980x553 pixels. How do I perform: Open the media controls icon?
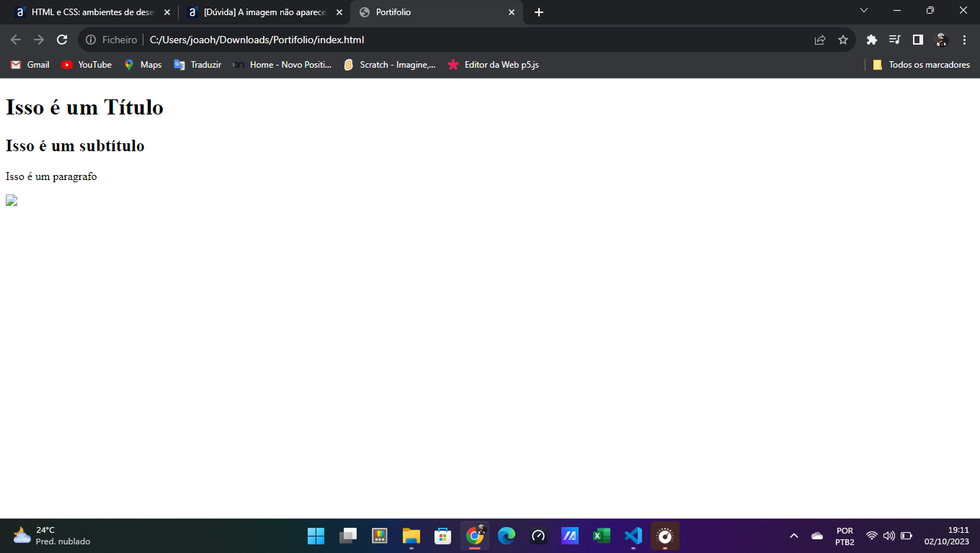coord(895,40)
